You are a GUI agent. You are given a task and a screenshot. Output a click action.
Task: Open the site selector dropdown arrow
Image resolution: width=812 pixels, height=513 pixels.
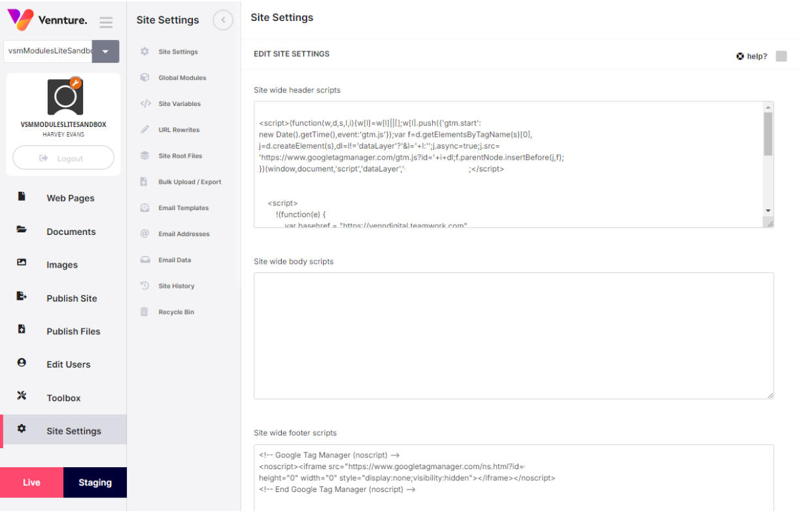pos(105,51)
